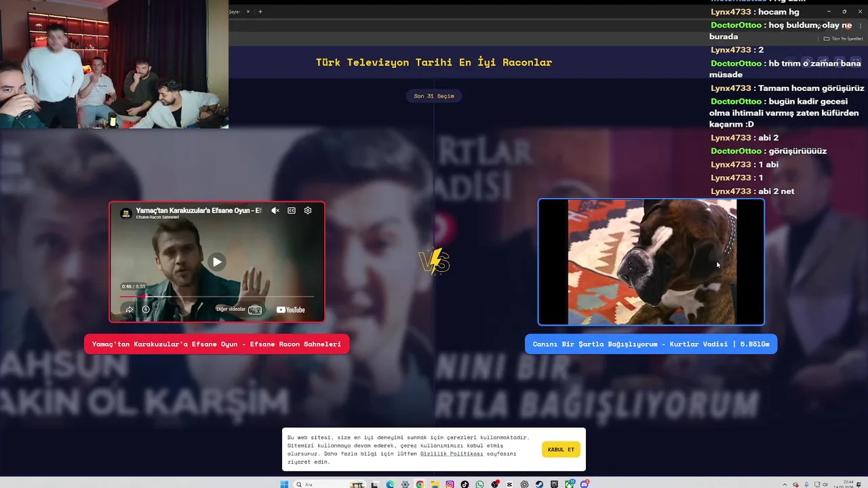Screen dimensions: 868x488
Task: Open Discord from the taskbar
Action: (584, 484)
